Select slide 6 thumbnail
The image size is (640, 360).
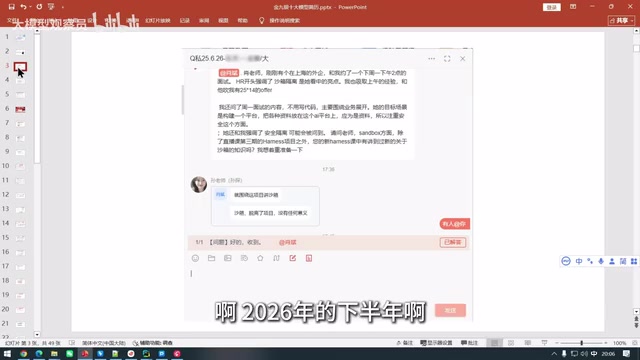point(20,109)
